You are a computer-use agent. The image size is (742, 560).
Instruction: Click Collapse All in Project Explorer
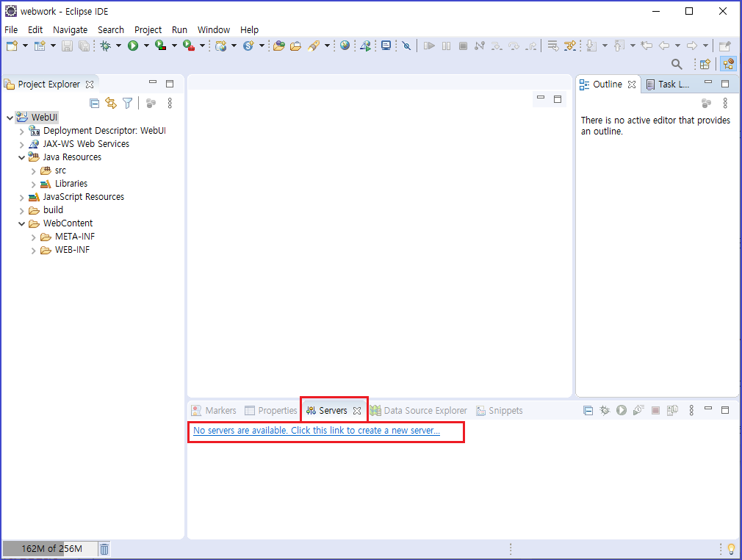(x=95, y=103)
